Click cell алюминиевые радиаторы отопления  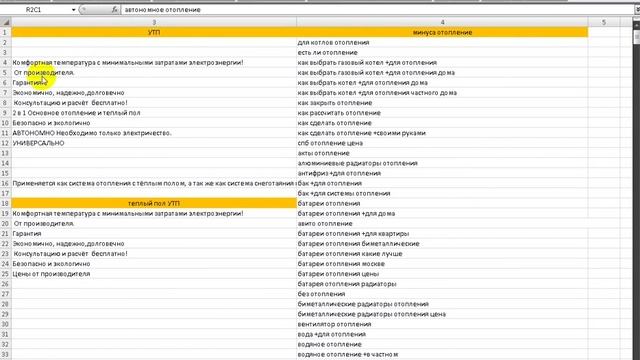click(x=442, y=163)
